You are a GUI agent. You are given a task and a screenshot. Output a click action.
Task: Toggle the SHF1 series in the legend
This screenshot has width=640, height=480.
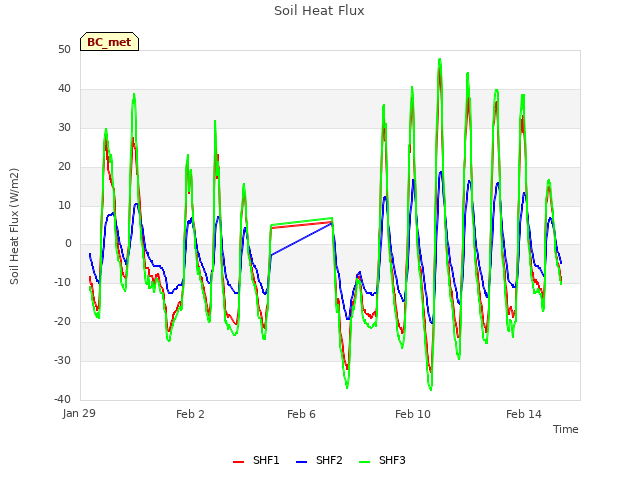click(256, 460)
